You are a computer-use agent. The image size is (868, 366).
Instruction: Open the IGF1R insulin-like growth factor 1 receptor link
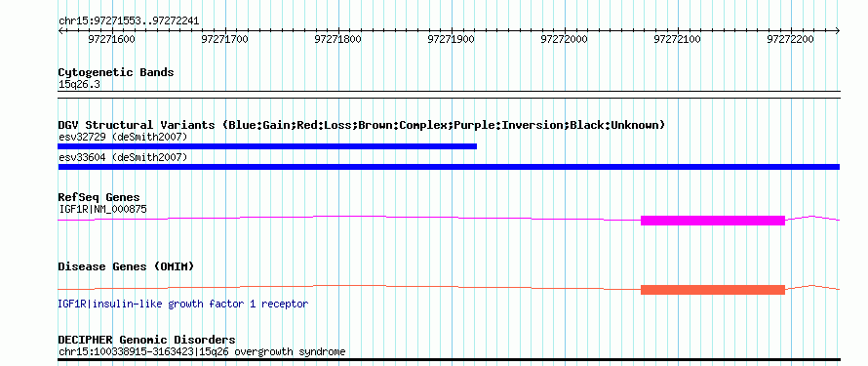[x=183, y=304]
